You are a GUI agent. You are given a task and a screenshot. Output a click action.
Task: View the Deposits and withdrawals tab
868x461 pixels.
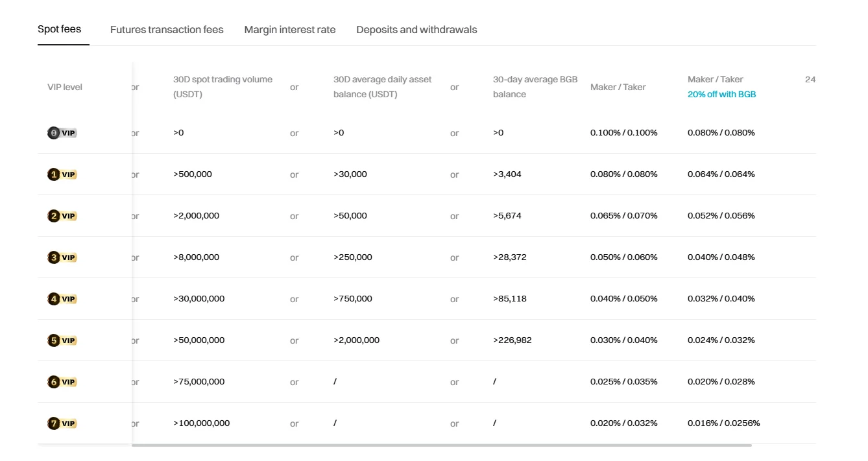coord(416,29)
